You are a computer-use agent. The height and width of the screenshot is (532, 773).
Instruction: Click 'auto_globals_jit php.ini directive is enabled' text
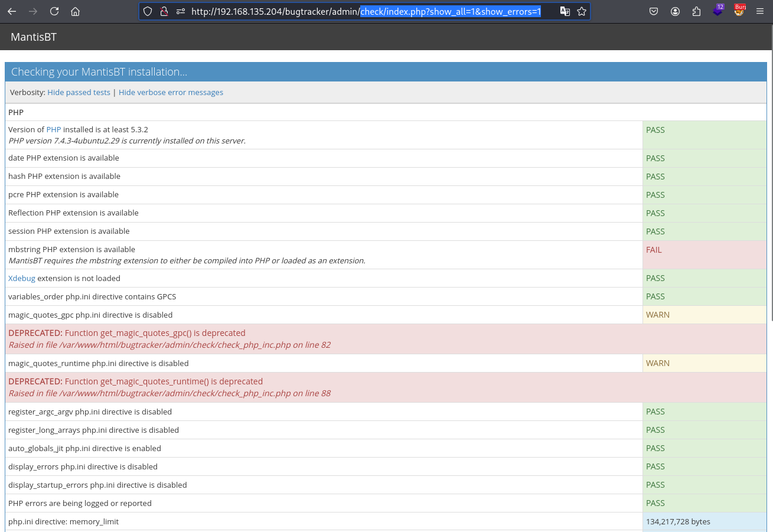pyautogui.click(x=84, y=448)
